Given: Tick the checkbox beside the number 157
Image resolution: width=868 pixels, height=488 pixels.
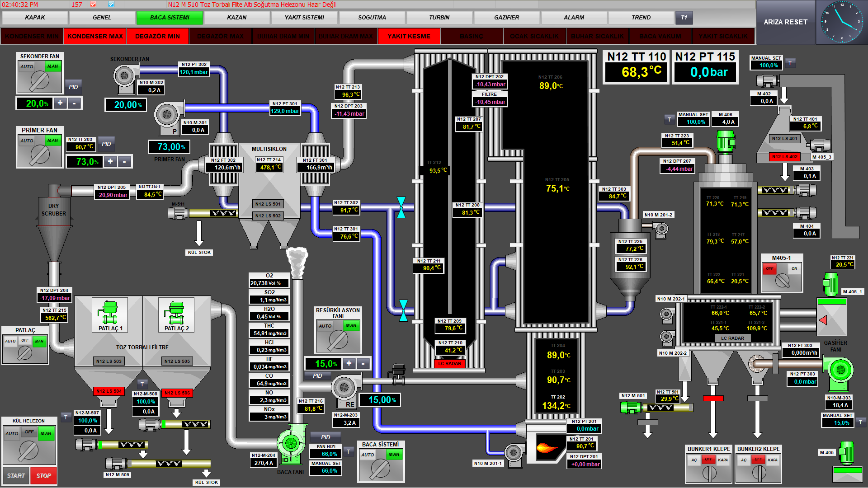Looking at the screenshot, I should click(x=94, y=5).
